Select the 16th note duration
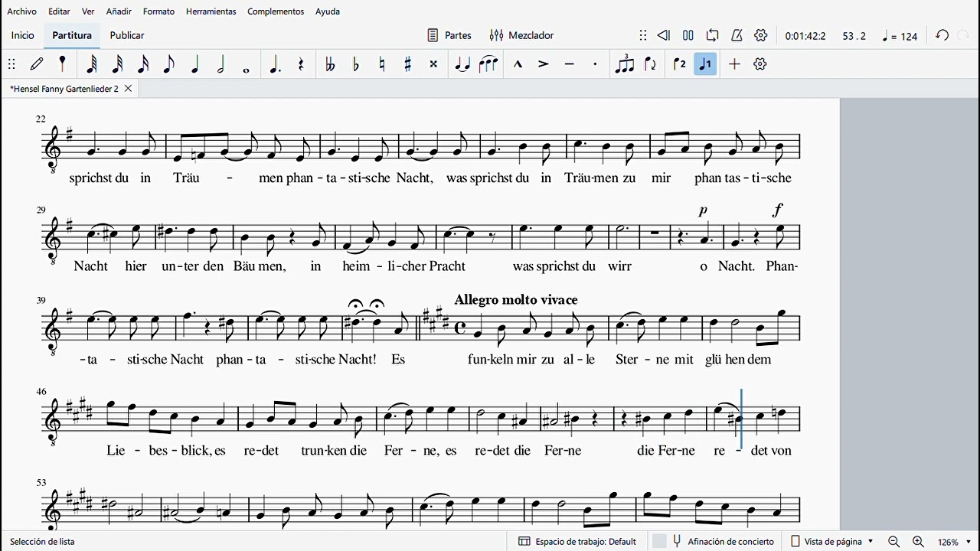 [143, 64]
